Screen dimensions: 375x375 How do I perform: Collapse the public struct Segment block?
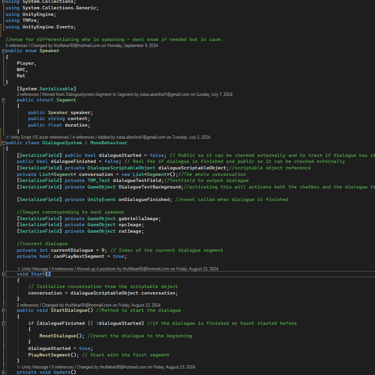[x=4, y=100]
